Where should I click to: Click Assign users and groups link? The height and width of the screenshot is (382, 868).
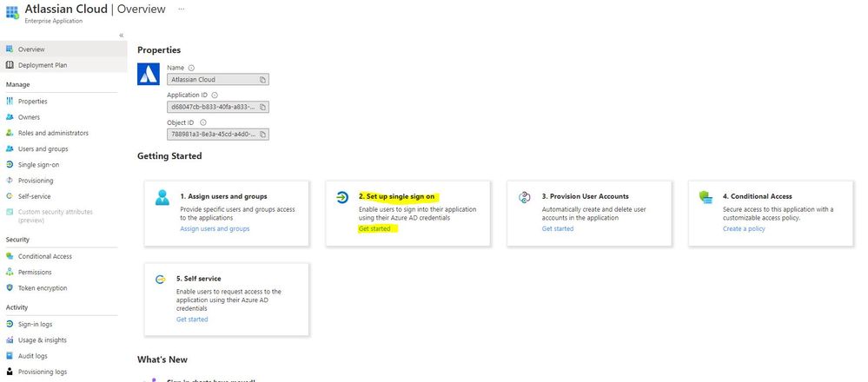215,229
